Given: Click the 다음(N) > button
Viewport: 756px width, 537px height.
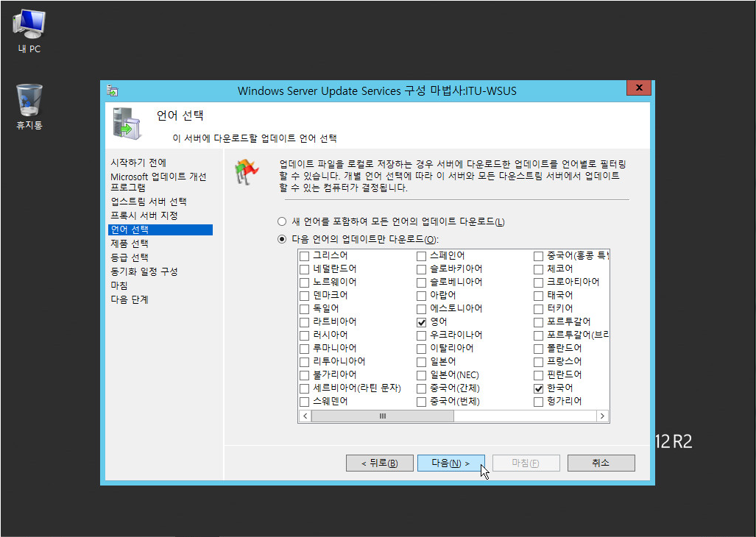Looking at the screenshot, I should (x=451, y=463).
